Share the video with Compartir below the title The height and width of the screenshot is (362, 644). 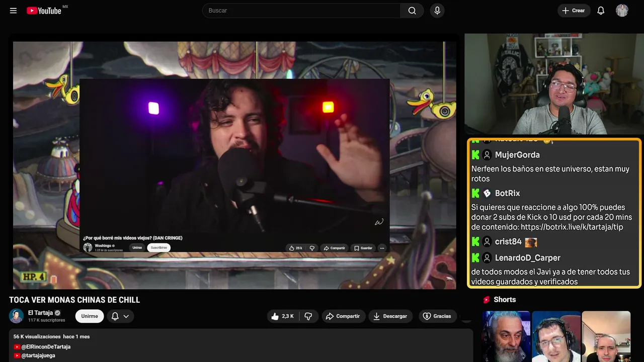343,316
